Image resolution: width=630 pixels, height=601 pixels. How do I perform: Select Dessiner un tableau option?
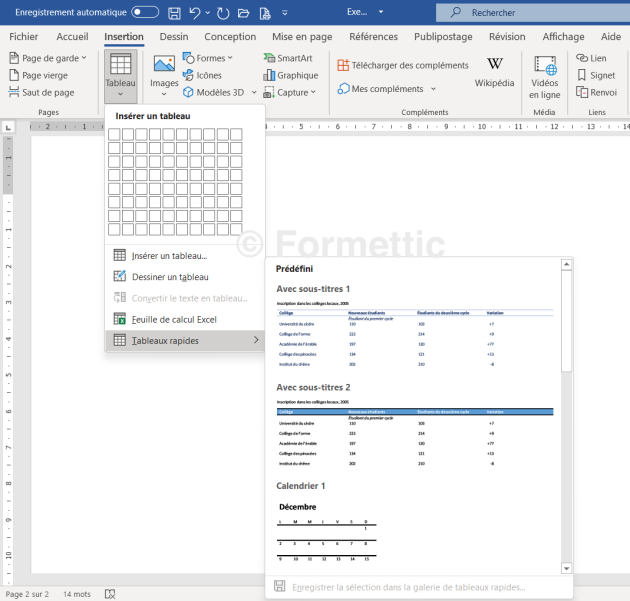pyautogui.click(x=169, y=277)
